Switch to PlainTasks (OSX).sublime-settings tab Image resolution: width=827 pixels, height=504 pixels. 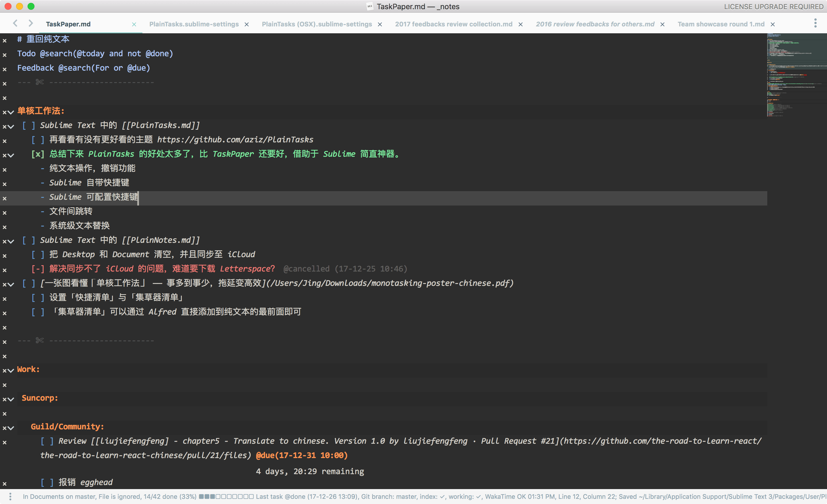pos(316,24)
